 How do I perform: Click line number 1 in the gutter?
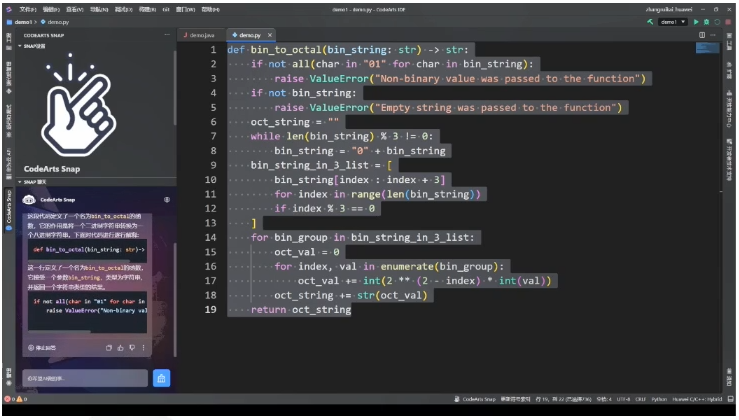[213, 50]
